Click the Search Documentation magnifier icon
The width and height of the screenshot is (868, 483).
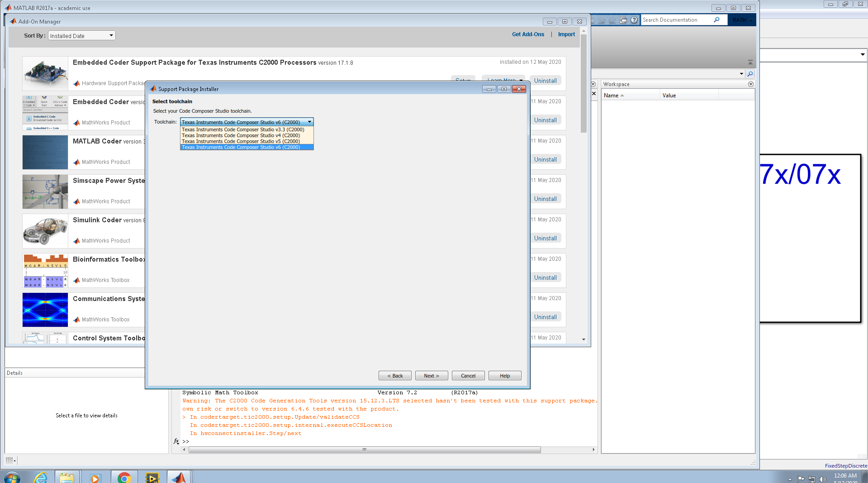pos(716,20)
